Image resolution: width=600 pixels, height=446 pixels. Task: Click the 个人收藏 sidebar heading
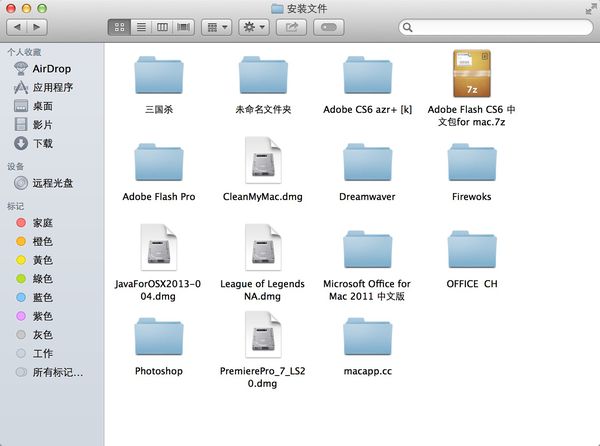pyautogui.click(x=24, y=52)
